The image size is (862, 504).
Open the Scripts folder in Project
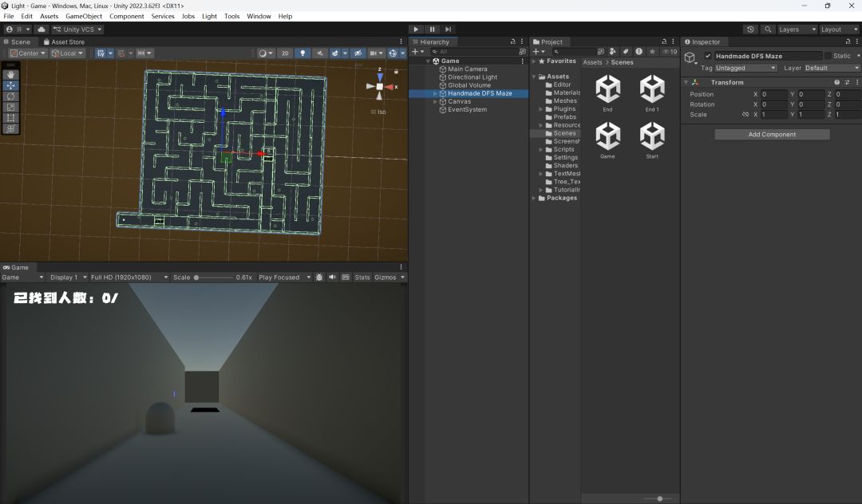(x=563, y=149)
